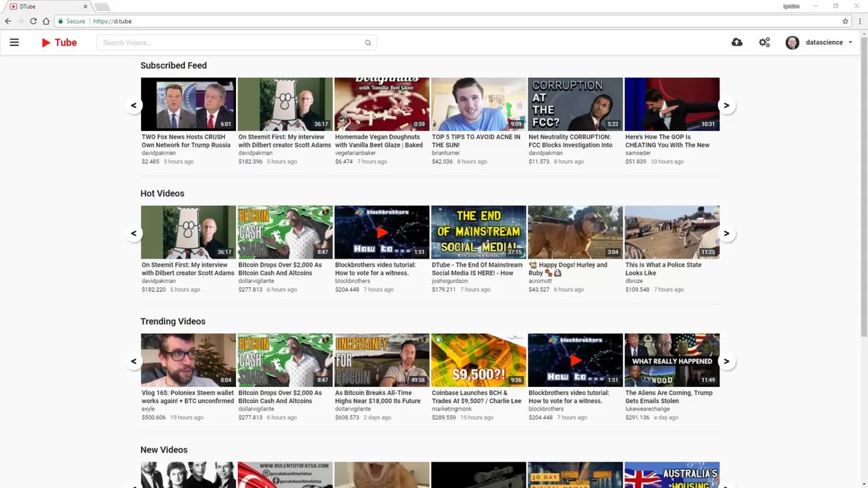Go back with browser back arrow
Screen dimensions: 868x488
pyautogui.click(x=8, y=21)
